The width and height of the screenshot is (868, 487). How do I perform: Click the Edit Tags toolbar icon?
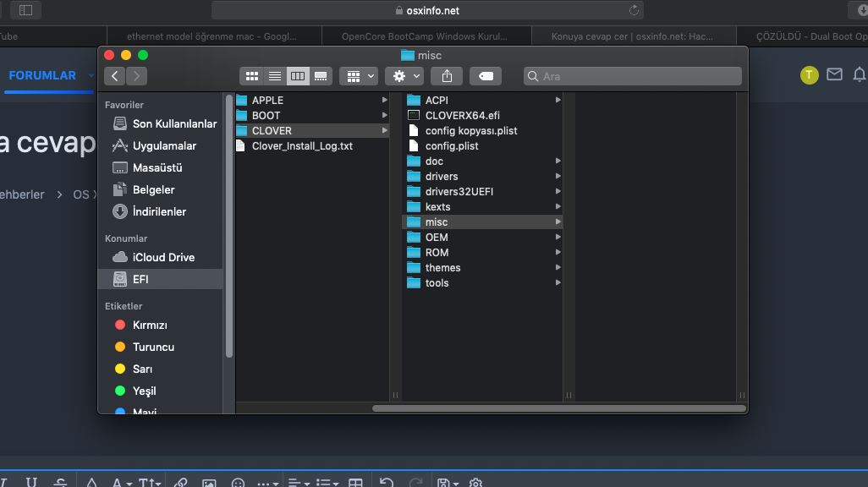click(x=486, y=76)
